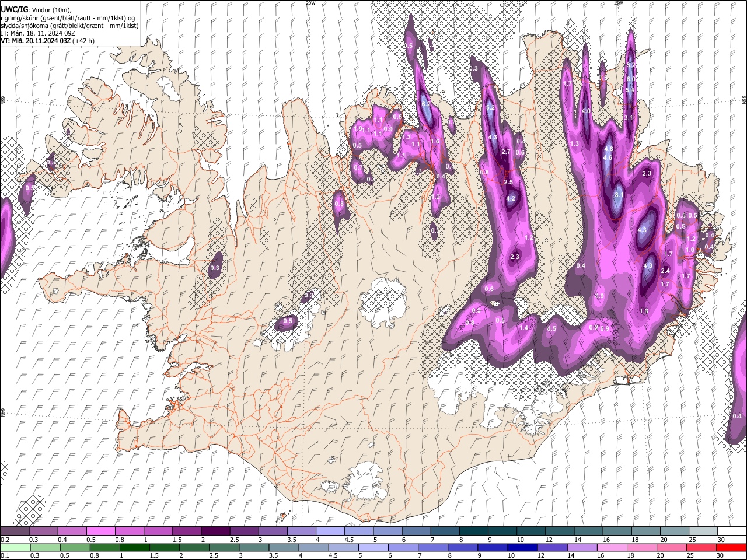Click the 1.4 snowfall value on the map
This screenshot has width=747, height=560.
pyautogui.click(x=523, y=328)
